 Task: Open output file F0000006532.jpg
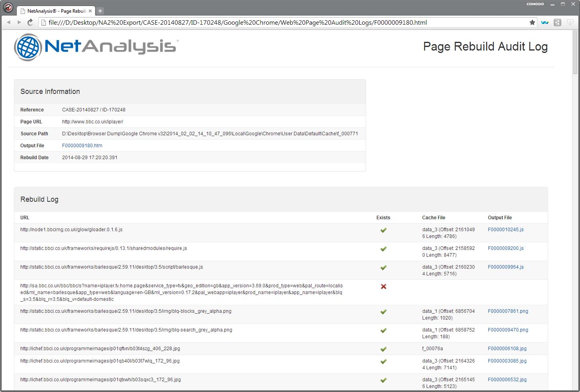(x=507, y=380)
